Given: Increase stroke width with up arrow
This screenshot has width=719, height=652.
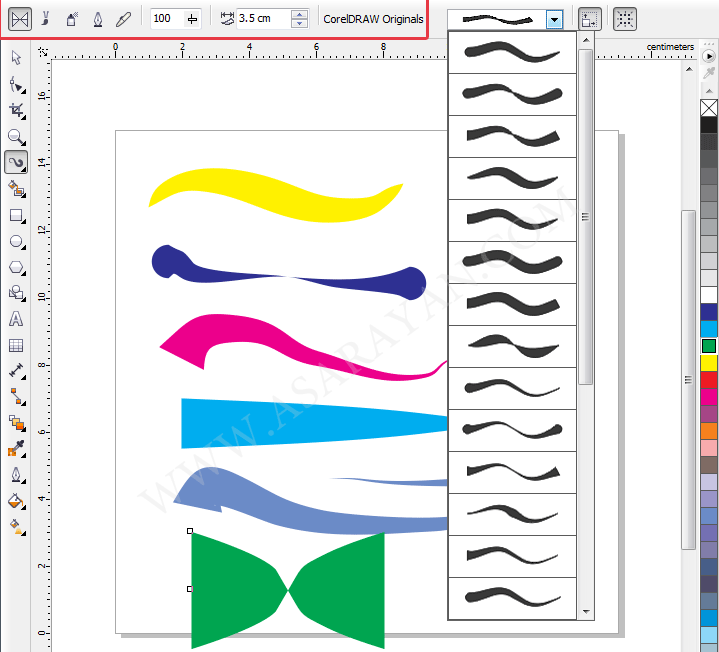Looking at the screenshot, I should tap(299, 13).
